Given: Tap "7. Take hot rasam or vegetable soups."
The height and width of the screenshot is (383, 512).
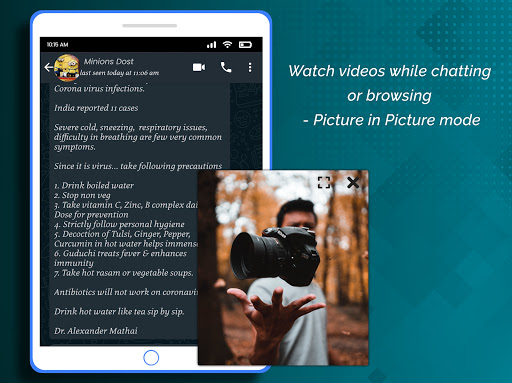Looking at the screenshot, I should [124, 273].
